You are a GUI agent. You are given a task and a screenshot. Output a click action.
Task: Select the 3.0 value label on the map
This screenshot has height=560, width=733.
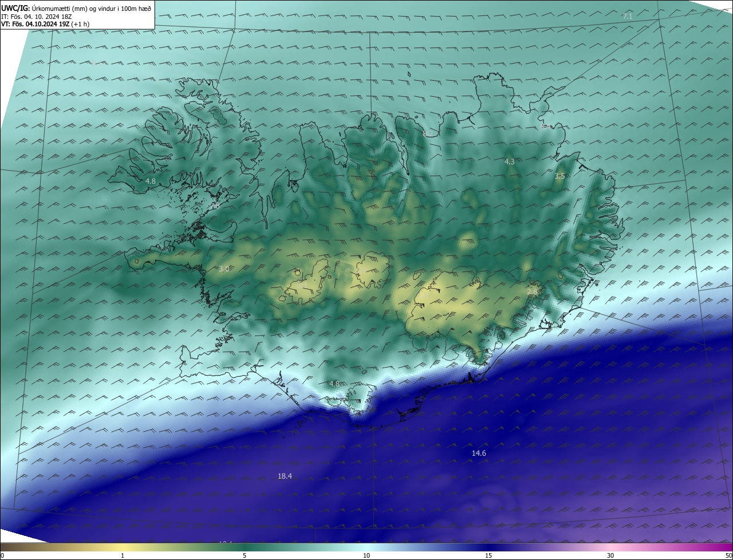(224, 269)
